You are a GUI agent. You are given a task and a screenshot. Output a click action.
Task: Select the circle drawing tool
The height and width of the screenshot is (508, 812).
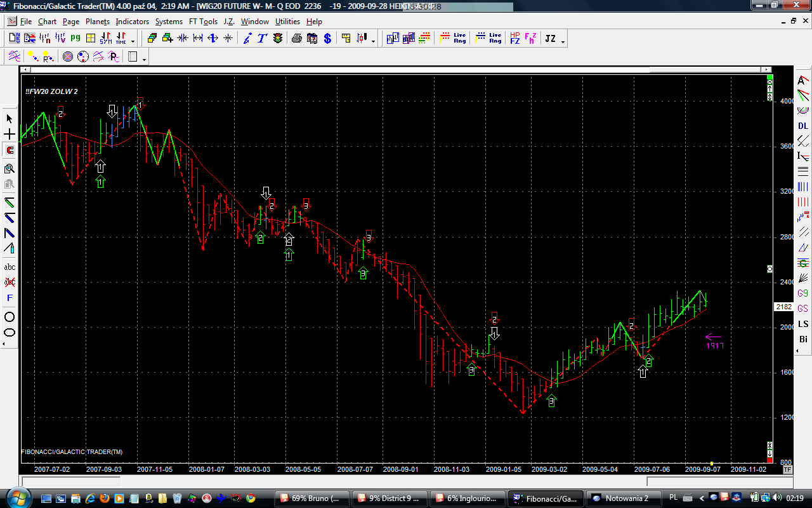pos(10,316)
